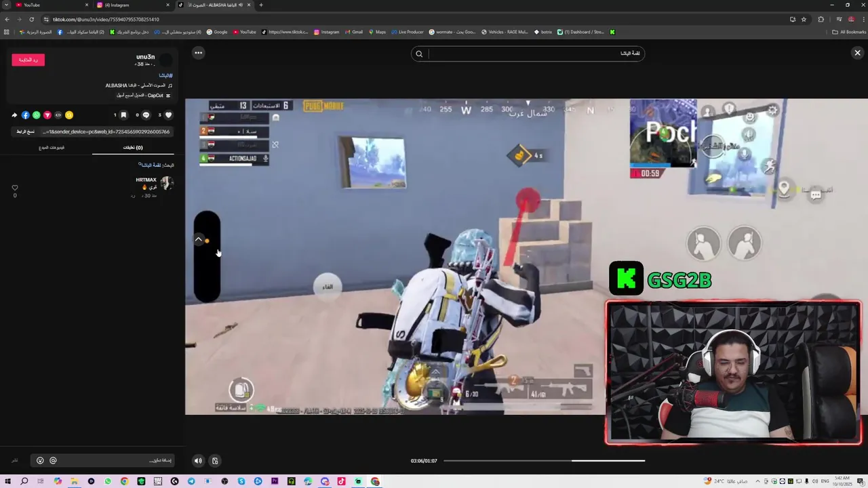
Task: Like the HRTMAX comment
Action: (15, 188)
